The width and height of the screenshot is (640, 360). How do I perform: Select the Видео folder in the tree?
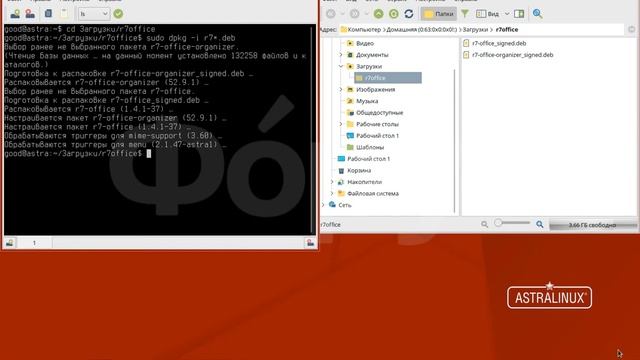pyautogui.click(x=365, y=43)
